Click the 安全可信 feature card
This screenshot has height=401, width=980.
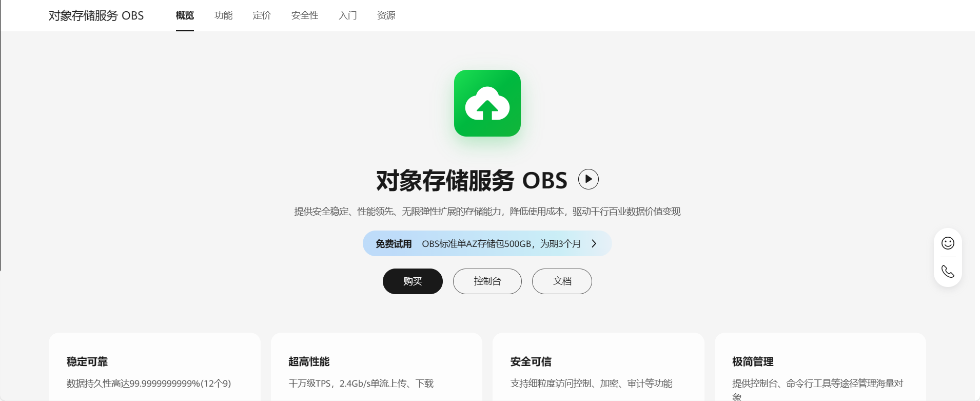(598, 367)
